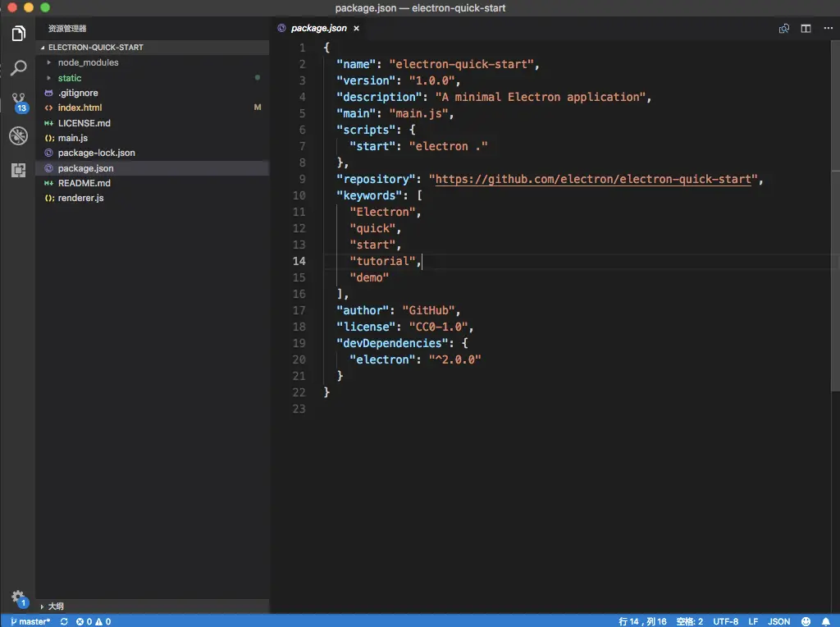Screen dimensions: 840x627
Task: Open the Search view in activity bar
Action: (x=18, y=67)
